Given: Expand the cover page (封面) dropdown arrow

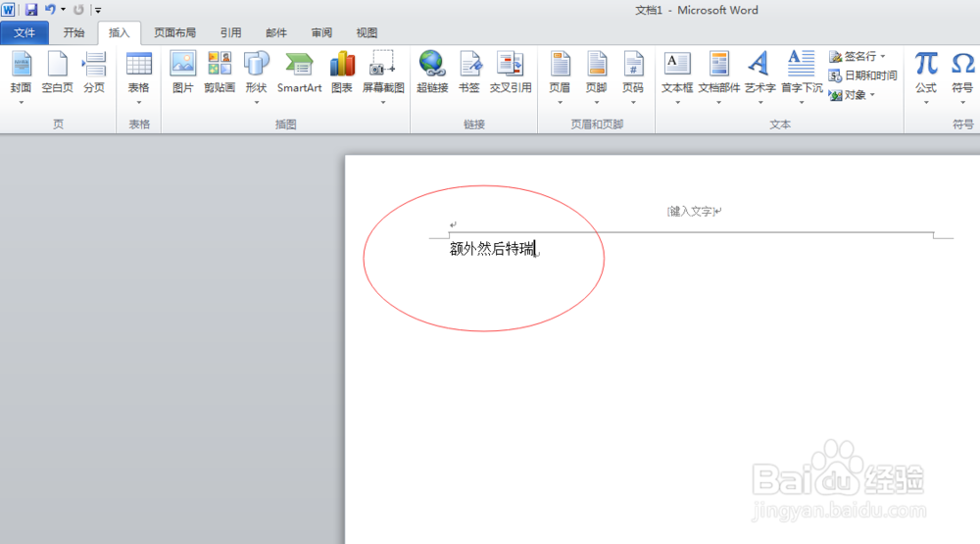Looking at the screenshot, I should (22, 103).
